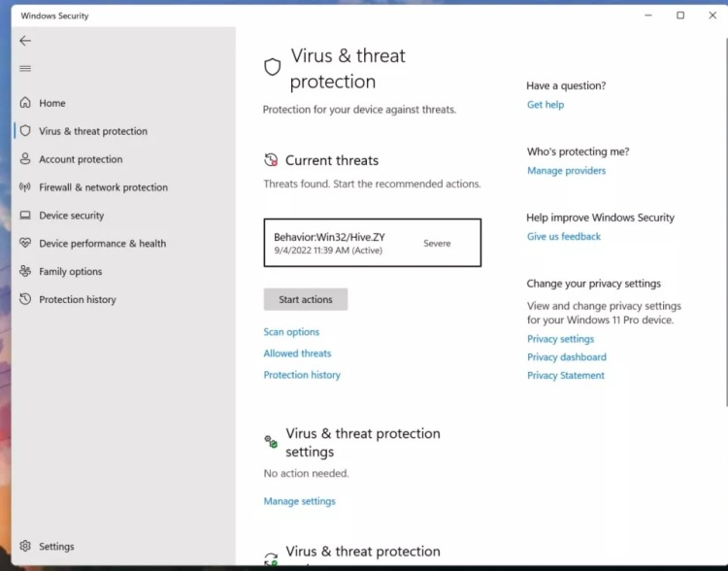Open Protection history in the sidebar
This screenshot has height=571, width=728.
78,300
